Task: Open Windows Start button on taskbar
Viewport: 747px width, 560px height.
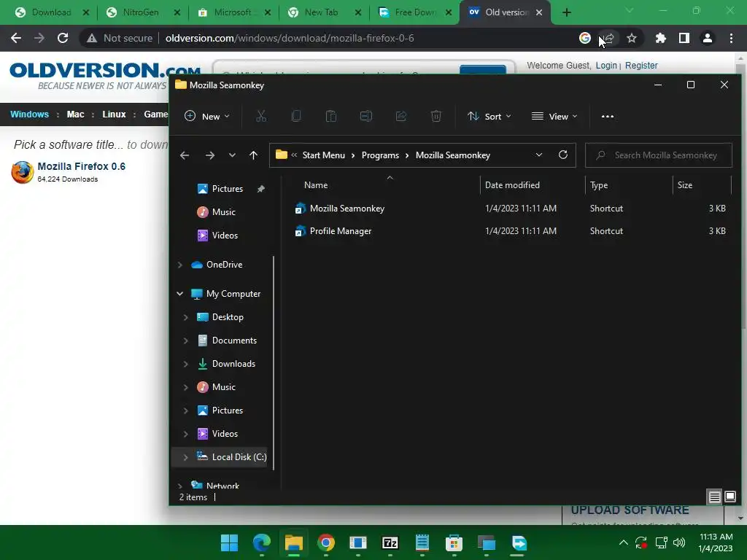Action: [x=230, y=542]
